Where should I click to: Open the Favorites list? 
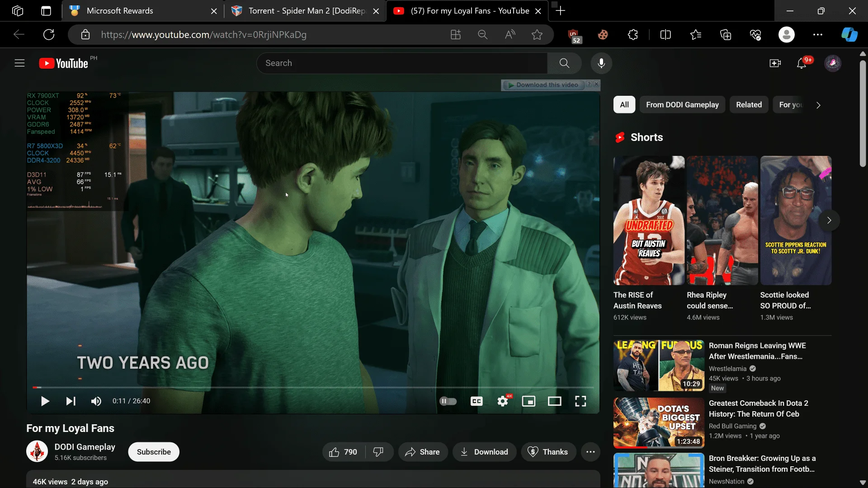pos(696,35)
